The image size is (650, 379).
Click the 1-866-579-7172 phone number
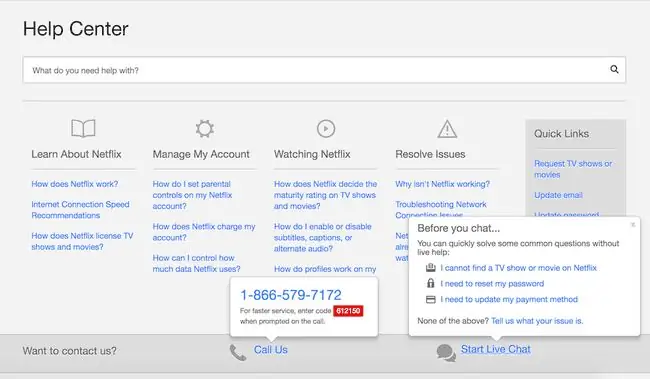coord(291,295)
